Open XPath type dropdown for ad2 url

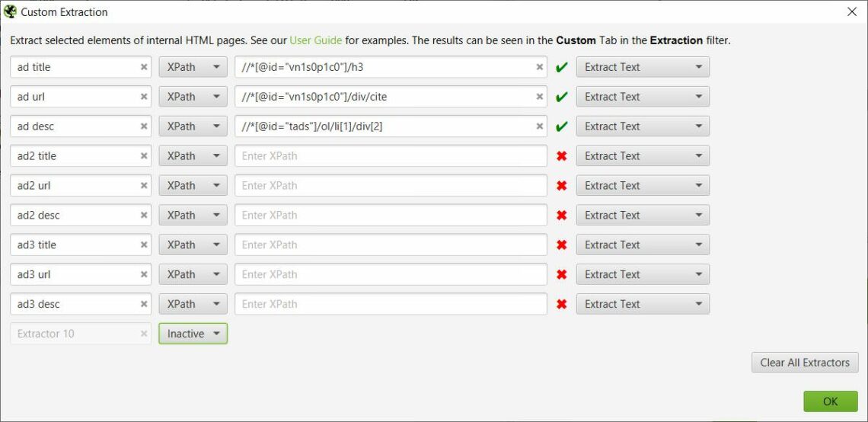pos(193,186)
